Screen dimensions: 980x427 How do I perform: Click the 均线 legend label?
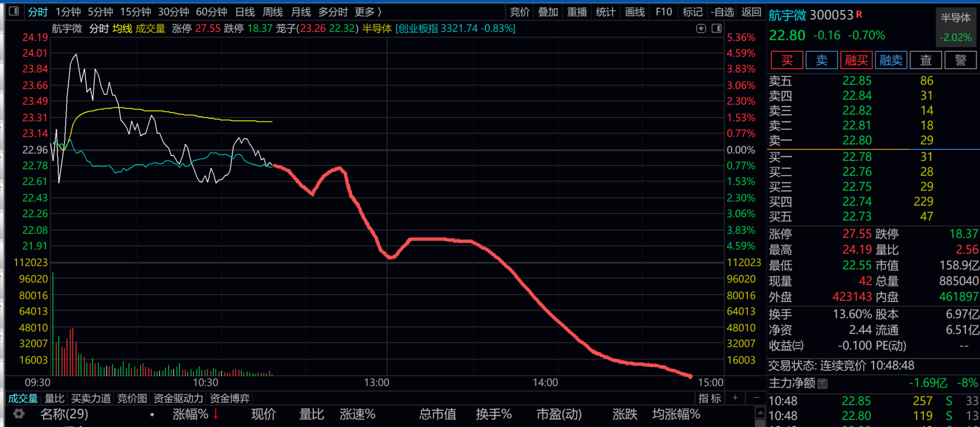(122, 28)
